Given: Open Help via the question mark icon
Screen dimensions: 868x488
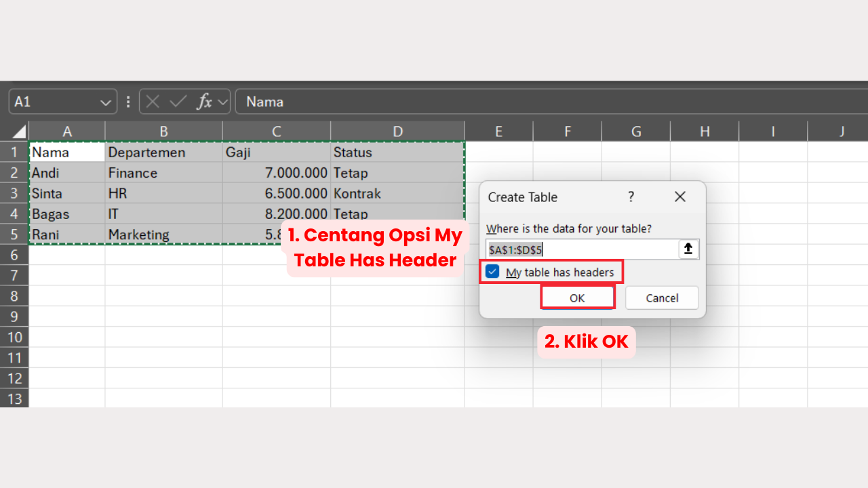Looking at the screenshot, I should point(631,197).
